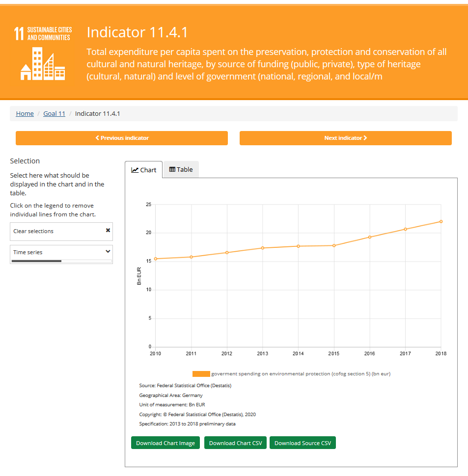This screenshot has height=476, width=468.
Task: Open the Time series dropdown
Action: pyautogui.click(x=61, y=254)
